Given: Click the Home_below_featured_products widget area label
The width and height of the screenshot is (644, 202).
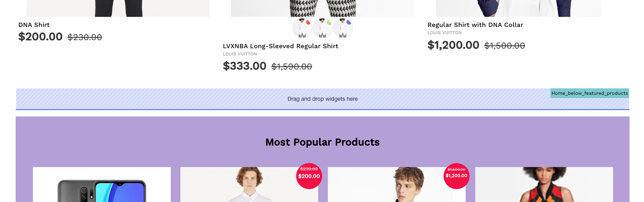Looking at the screenshot, I should point(589,93).
